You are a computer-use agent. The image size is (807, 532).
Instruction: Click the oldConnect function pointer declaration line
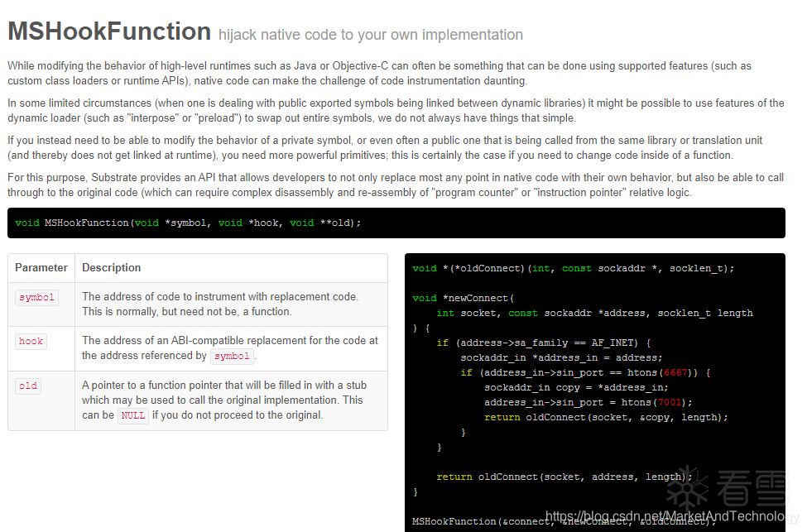573,268
